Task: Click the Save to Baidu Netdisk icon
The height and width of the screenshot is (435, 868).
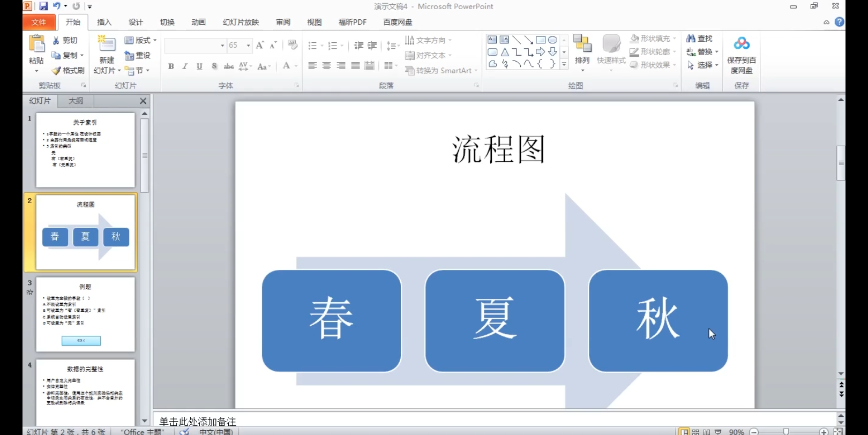Action: 742,43
